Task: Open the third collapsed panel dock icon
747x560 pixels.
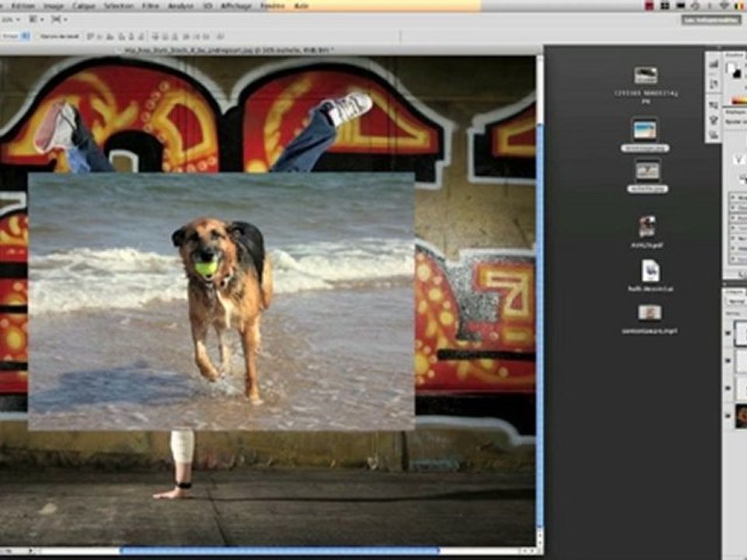Action: tap(714, 105)
